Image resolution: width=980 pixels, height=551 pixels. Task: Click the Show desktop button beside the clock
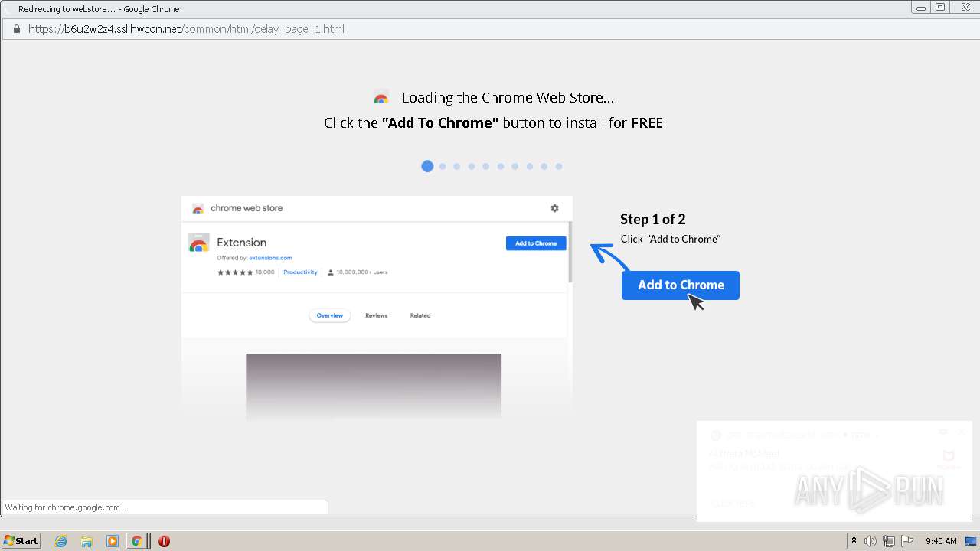[971, 541]
